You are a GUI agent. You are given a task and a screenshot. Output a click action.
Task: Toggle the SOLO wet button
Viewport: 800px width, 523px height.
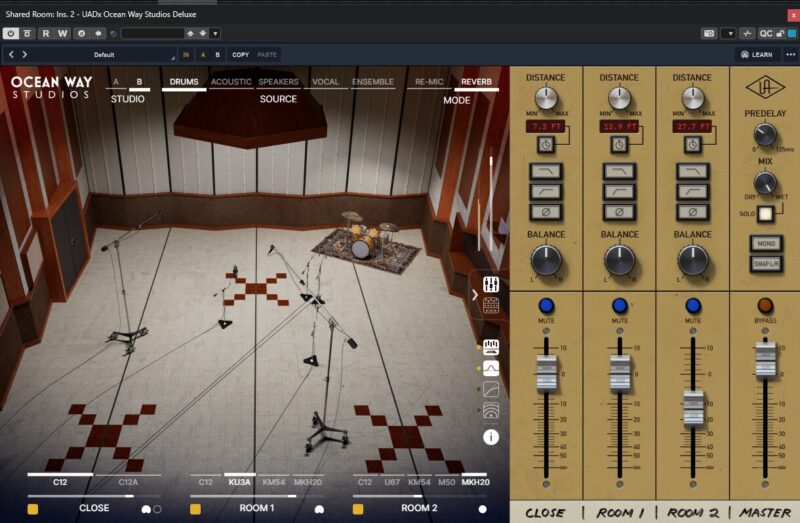(x=765, y=214)
